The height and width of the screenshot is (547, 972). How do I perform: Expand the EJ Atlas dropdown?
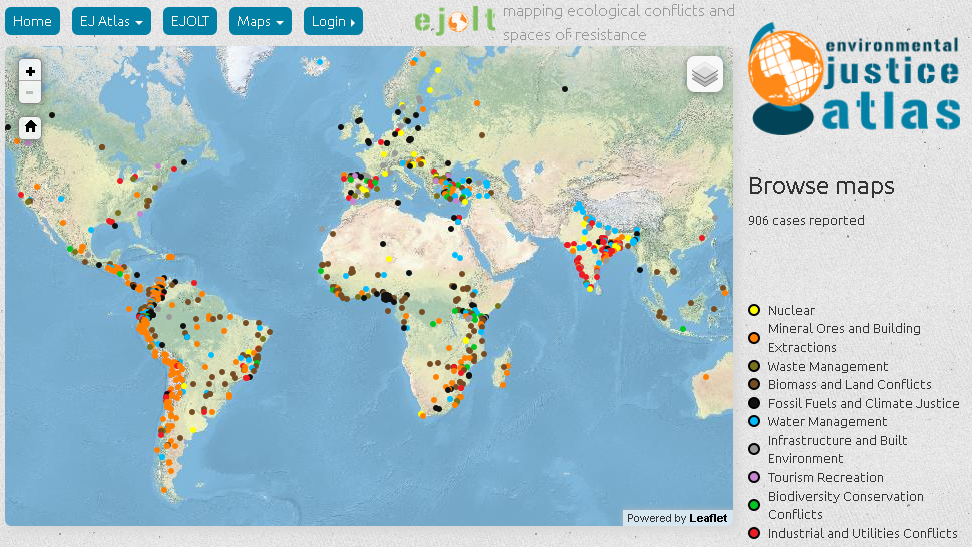click(111, 21)
